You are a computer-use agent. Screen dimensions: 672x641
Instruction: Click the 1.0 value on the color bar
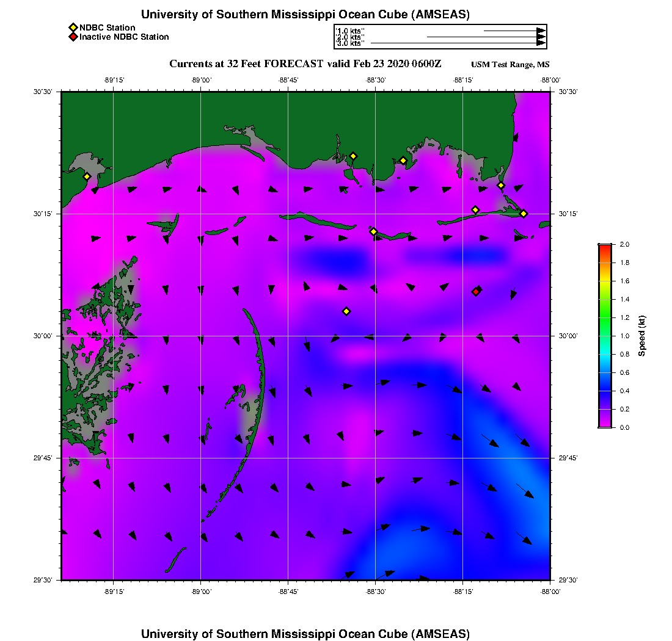click(x=624, y=336)
